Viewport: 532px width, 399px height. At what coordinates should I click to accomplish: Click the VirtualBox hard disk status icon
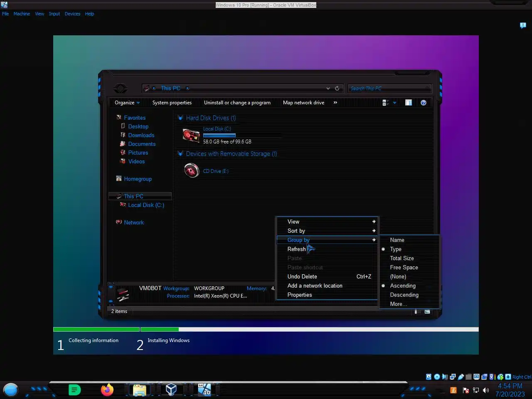[x=429, y=377]
